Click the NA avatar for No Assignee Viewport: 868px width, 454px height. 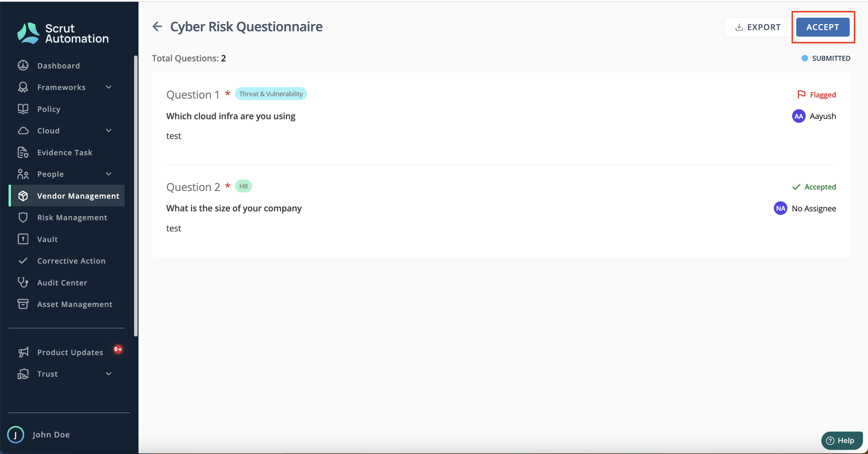point(780,208)
